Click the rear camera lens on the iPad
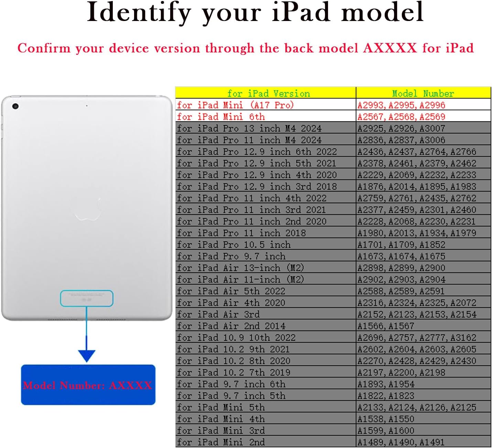This screenshot has width=492, height=448. tap(15, 106)
